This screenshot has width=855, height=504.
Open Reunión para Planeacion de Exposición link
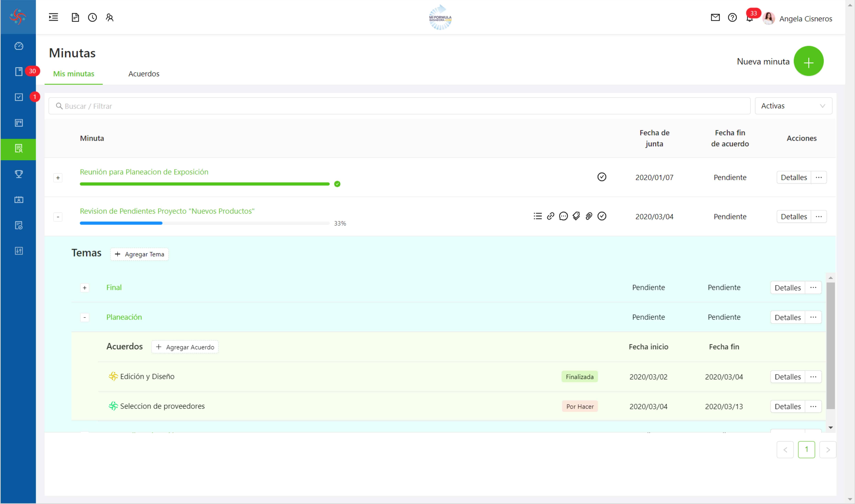coord(144,172)
